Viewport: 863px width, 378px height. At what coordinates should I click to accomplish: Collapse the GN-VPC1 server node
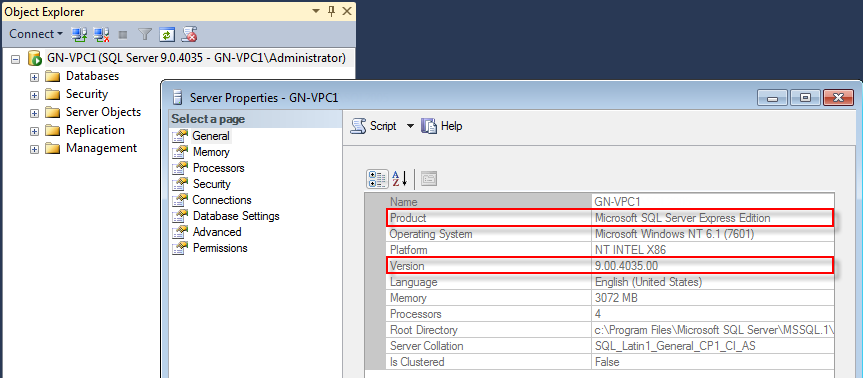16,59
